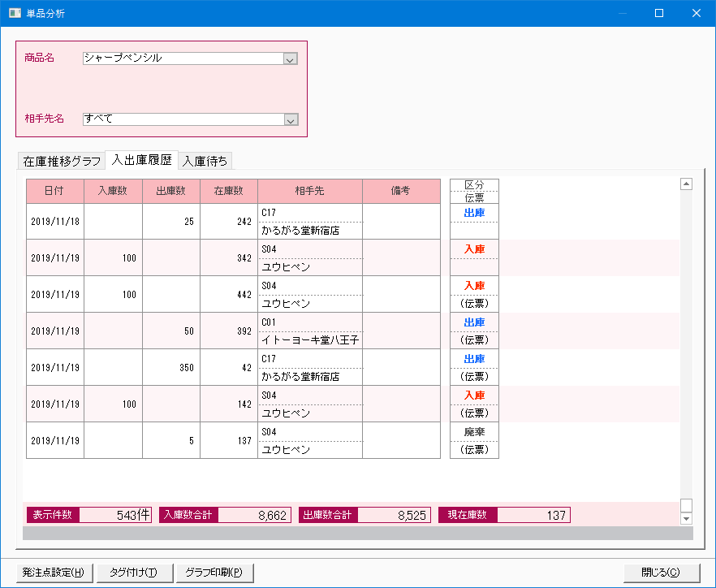
Task: Click the horizontal gray scrollbar below totals
Action: pyautogui.click(x=357, y=534)
